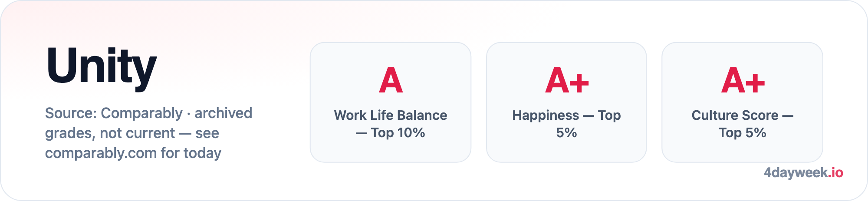
Task: Visit the 4dayweek.io watermark link
Action: pyautogui.click(x=803, y=173)
